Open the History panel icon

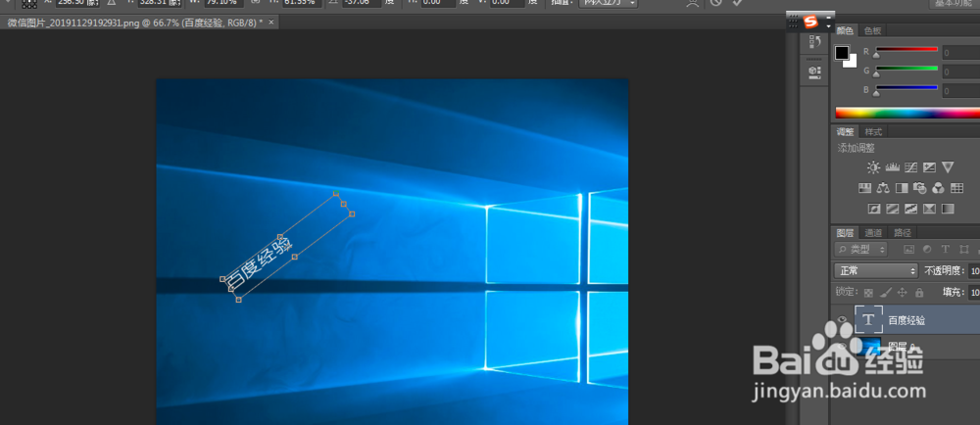coord(814,42)
